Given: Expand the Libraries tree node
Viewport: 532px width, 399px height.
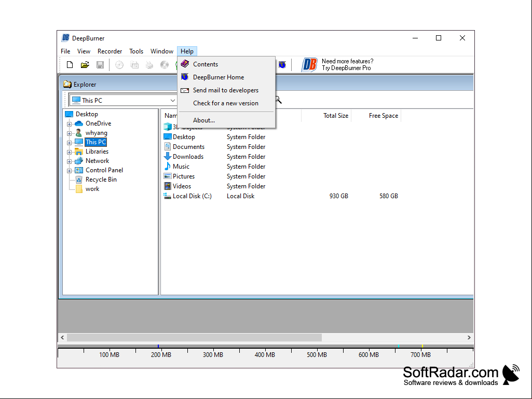Looking at the screenshot, I should click(69, 152).
